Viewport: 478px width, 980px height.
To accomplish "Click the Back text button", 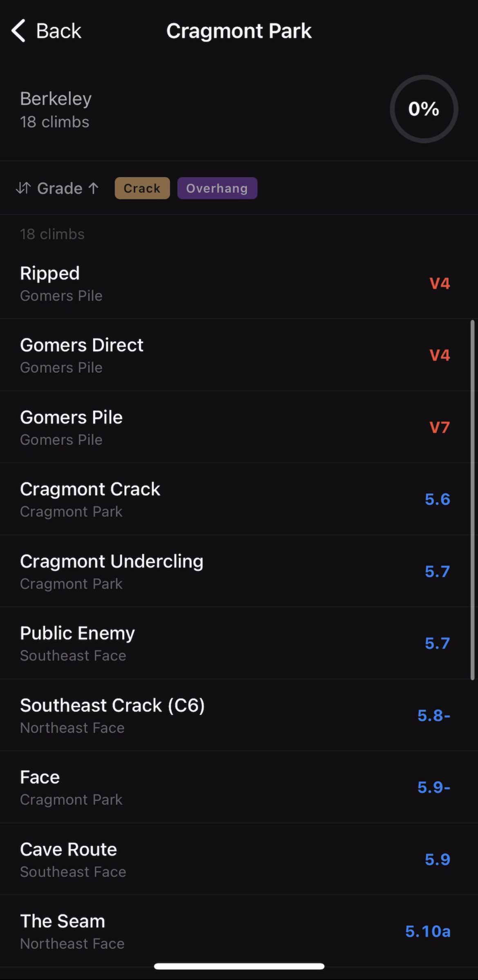I will click(x=58, y=31).
